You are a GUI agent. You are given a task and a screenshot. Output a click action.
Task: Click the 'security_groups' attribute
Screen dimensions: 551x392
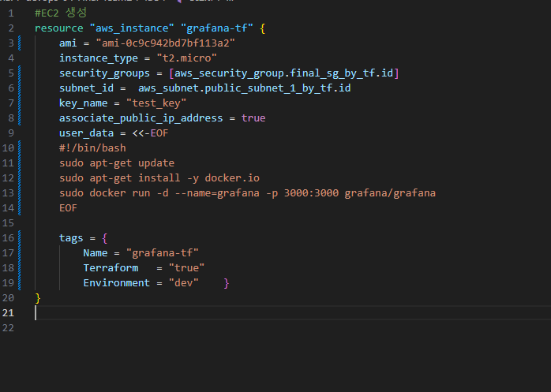(104, 73)
